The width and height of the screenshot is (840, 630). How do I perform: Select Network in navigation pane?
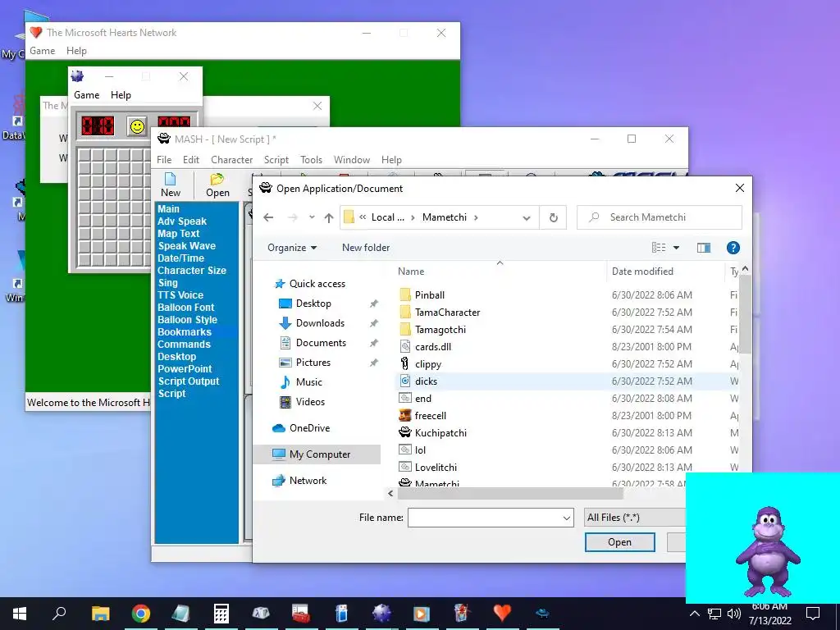point(308,481)
